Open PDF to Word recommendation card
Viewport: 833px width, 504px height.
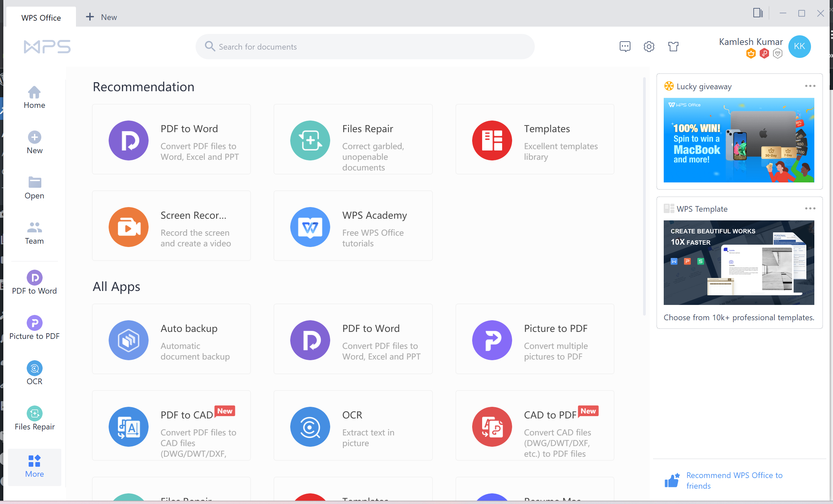click(x=171, y=139)
